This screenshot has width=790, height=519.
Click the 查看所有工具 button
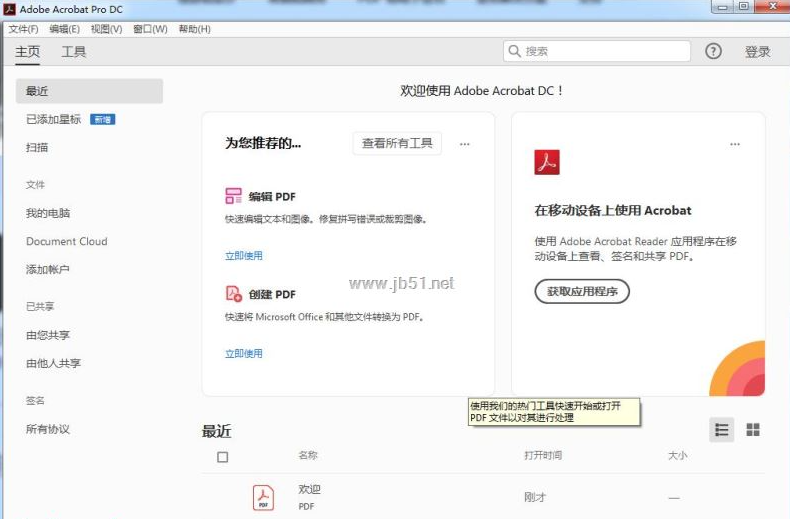pyautogui.click(x=397, y=144)
